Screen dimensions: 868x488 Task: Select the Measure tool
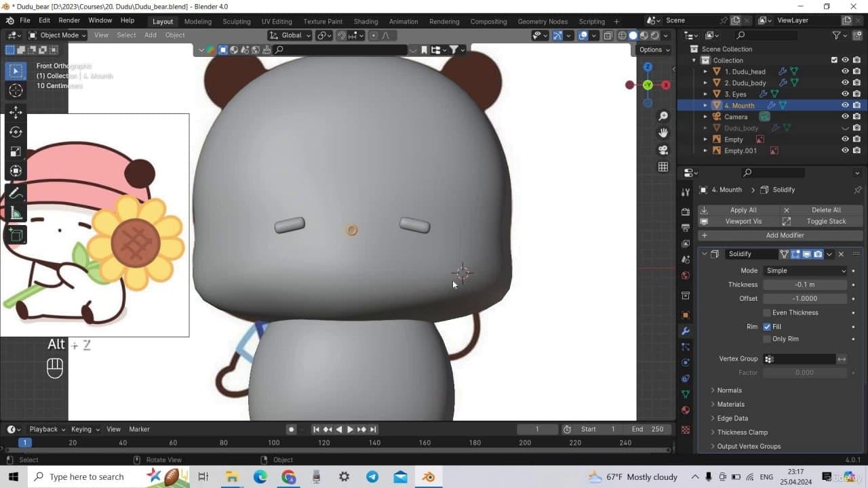point(16,214)
